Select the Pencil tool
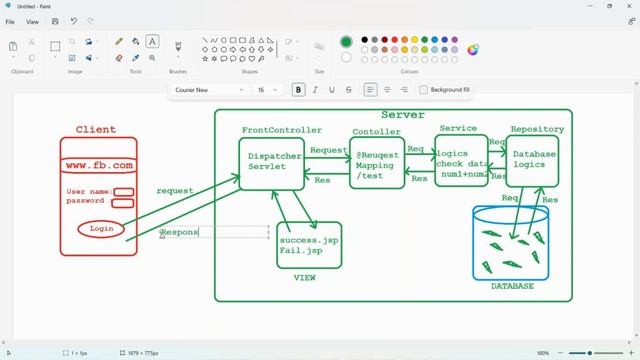The height and width of the screenshot is (360, 640). click(119, 42)
